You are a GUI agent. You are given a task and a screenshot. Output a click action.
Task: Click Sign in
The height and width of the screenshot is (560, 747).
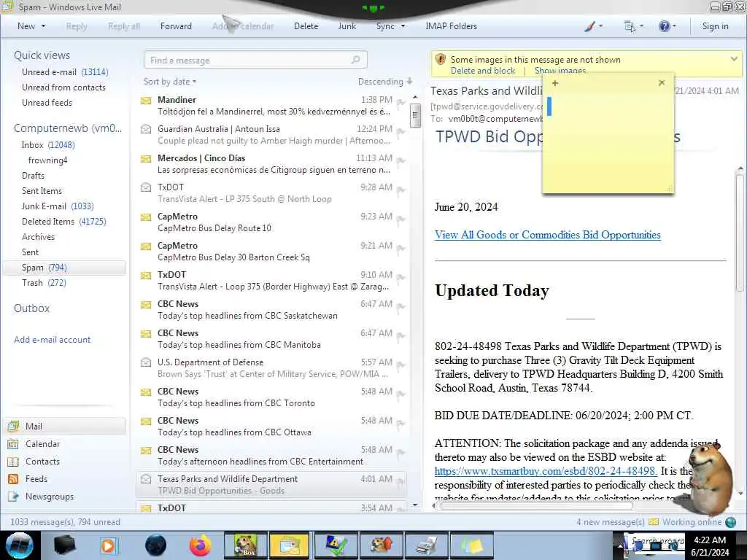(715, 26)
